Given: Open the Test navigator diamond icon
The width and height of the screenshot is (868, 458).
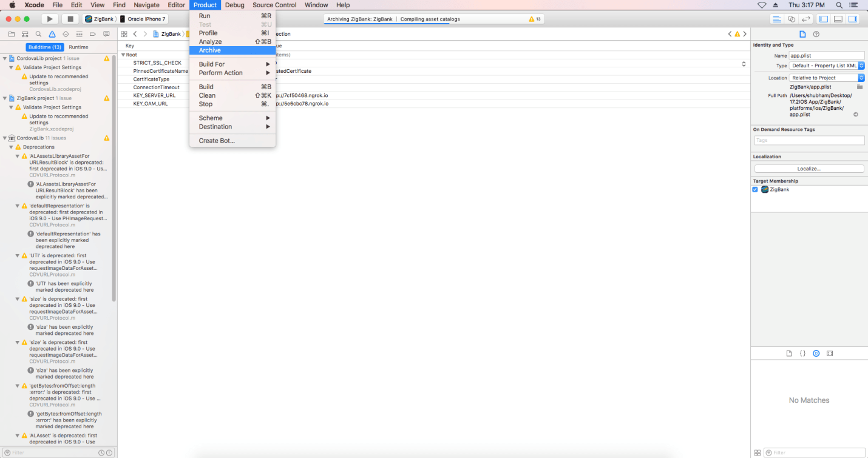Looking at the screenshot, I should (66, 34).
